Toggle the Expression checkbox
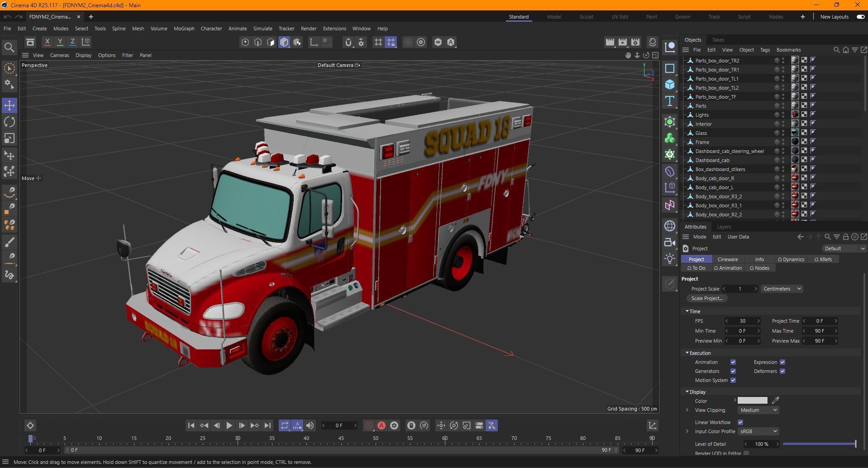This screenshot has width=868, height=468. pyautogui.click(x=782, y=362)
